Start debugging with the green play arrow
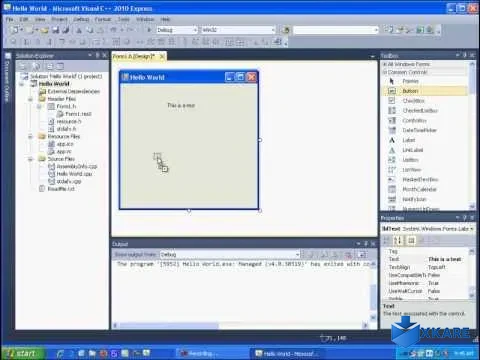The height and width of the screenshot is (360, 480). [149, 30]
